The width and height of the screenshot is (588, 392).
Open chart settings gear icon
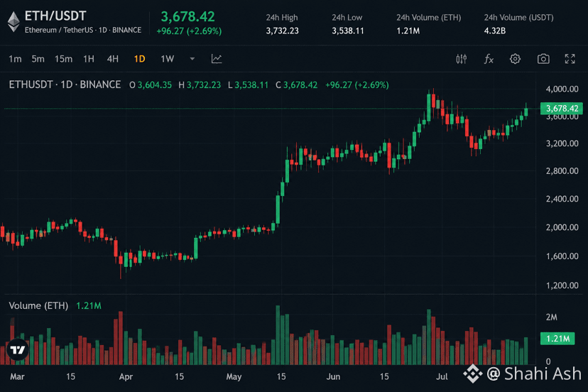[x=515, y=59]
